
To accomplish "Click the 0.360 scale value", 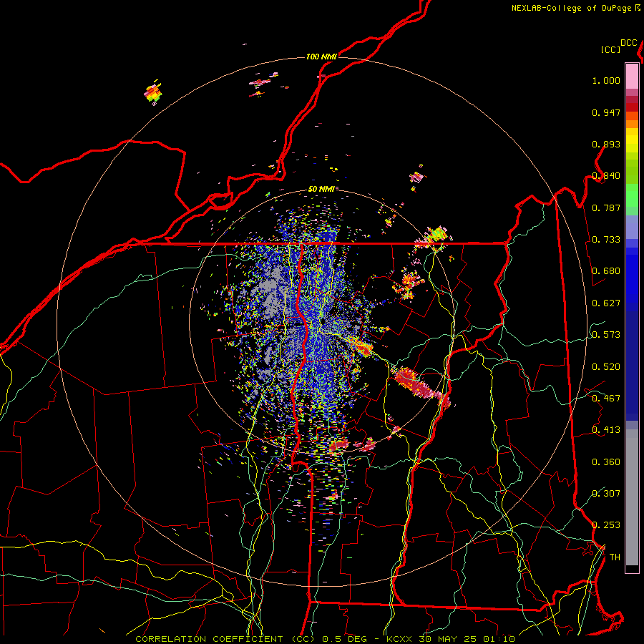I will coord(606,462).
